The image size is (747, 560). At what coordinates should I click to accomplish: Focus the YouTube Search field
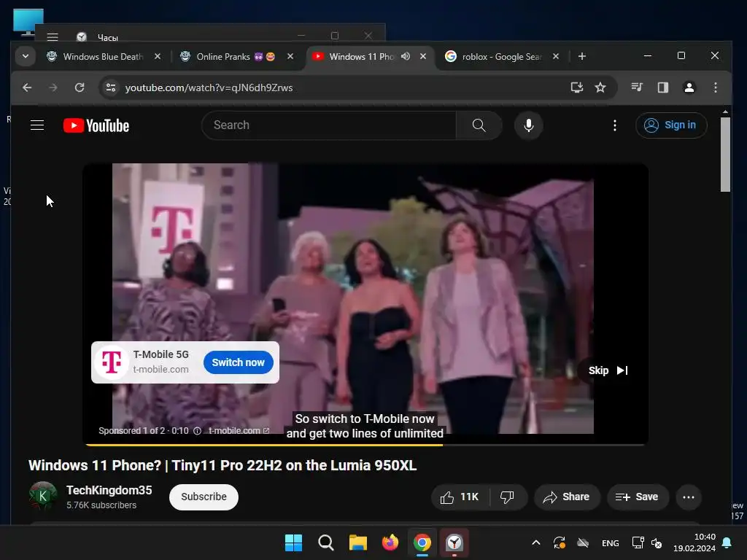(x=329, y=125)
